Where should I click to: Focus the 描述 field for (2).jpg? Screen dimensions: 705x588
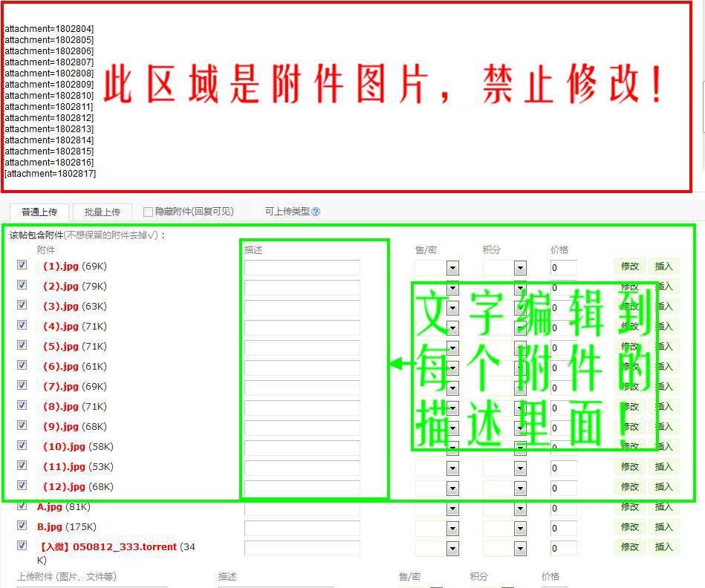pyautogui.click(x=302, y=288)
